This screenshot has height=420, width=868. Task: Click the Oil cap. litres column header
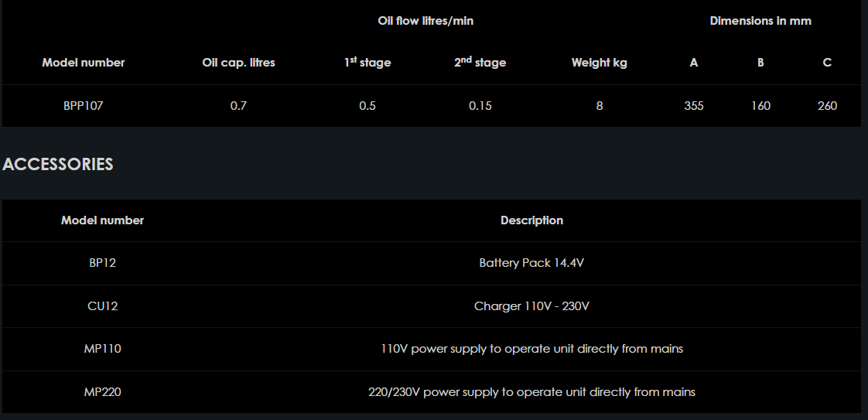point(238,63)
